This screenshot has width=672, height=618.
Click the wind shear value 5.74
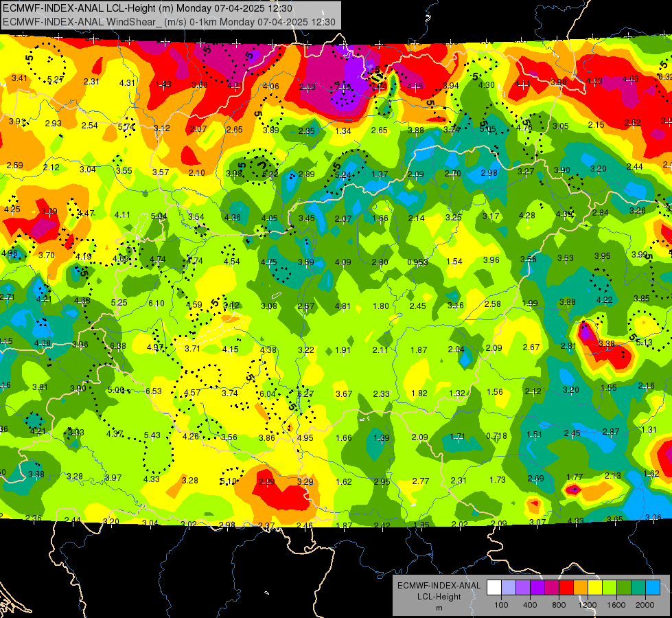click(x=126, y=126)
